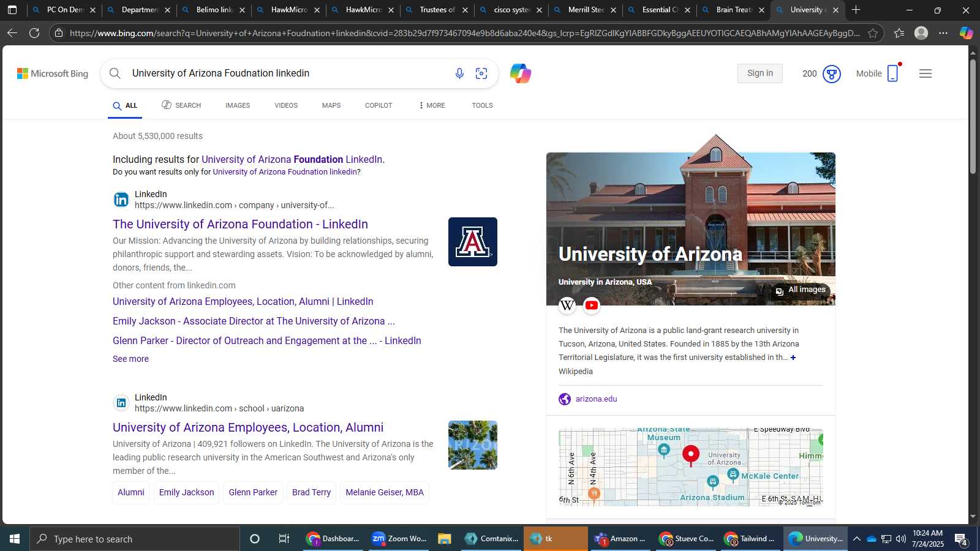
Task: Click into the Bing search input field
Action: point(288,73)
